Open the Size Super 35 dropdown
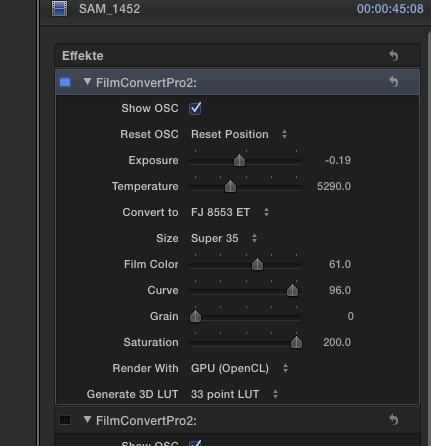The image size is (431, 446). tap(224, 238)
